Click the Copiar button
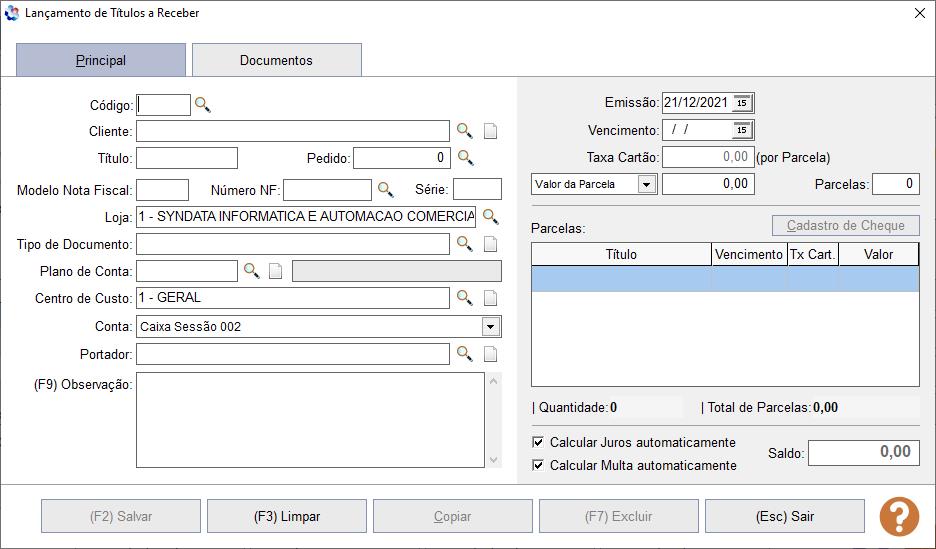Image resolution: width=936 pixels, height=549 pixels. tap(452, 516)
